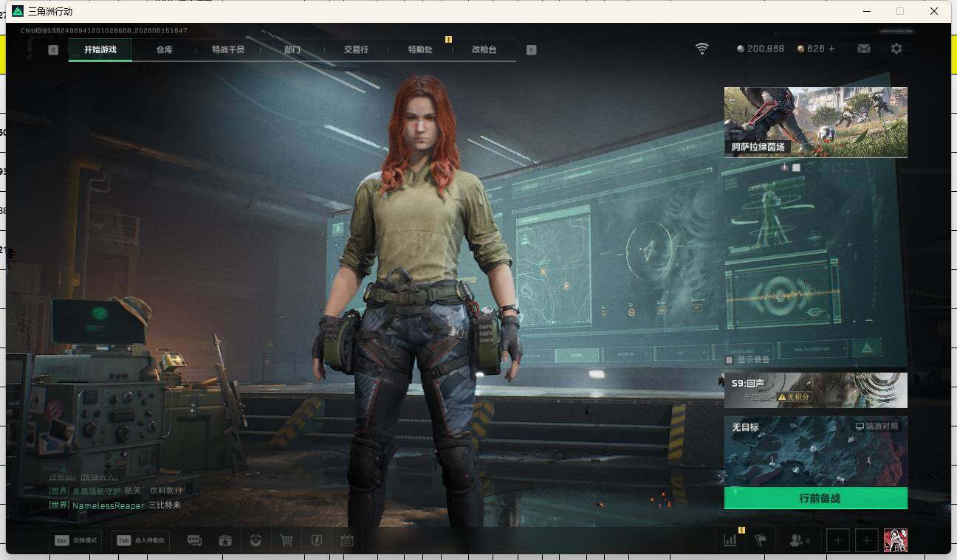Click the Q previous-tab key icon
This screenshot has width=957, height=560.
(53, 50)
